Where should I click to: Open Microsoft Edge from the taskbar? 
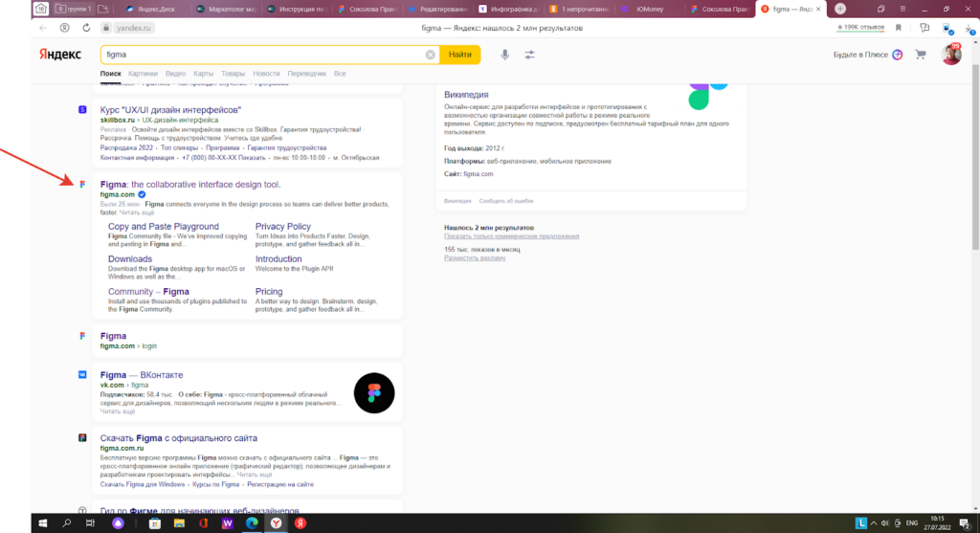[252, 523]
